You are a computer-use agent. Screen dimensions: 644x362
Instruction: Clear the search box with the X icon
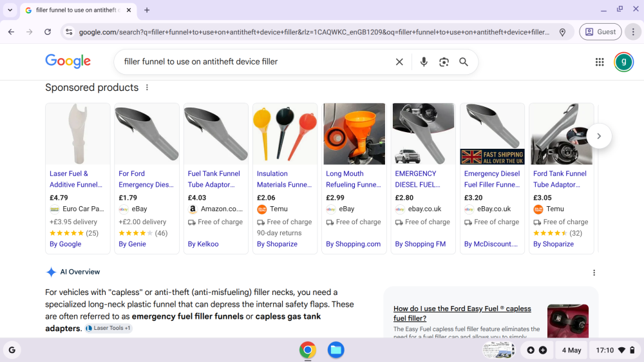399,62
